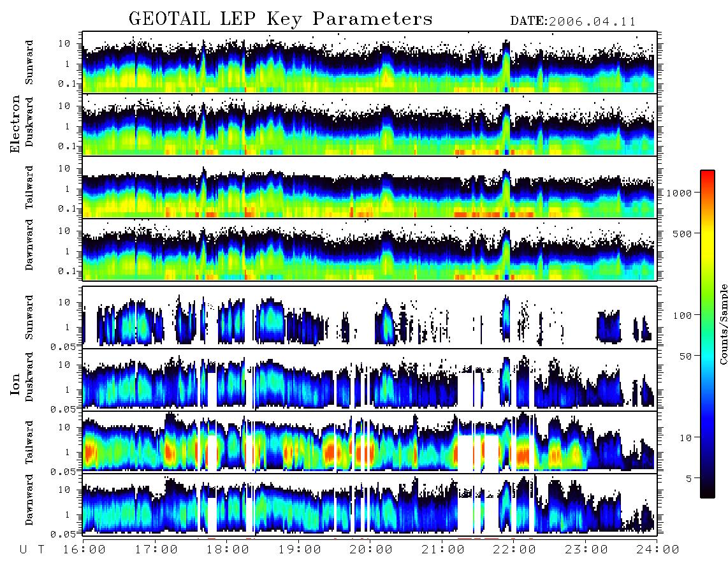Click the color bar tick value 5
The height and width of the screenshot is (561, 728).
coord(689,478)
